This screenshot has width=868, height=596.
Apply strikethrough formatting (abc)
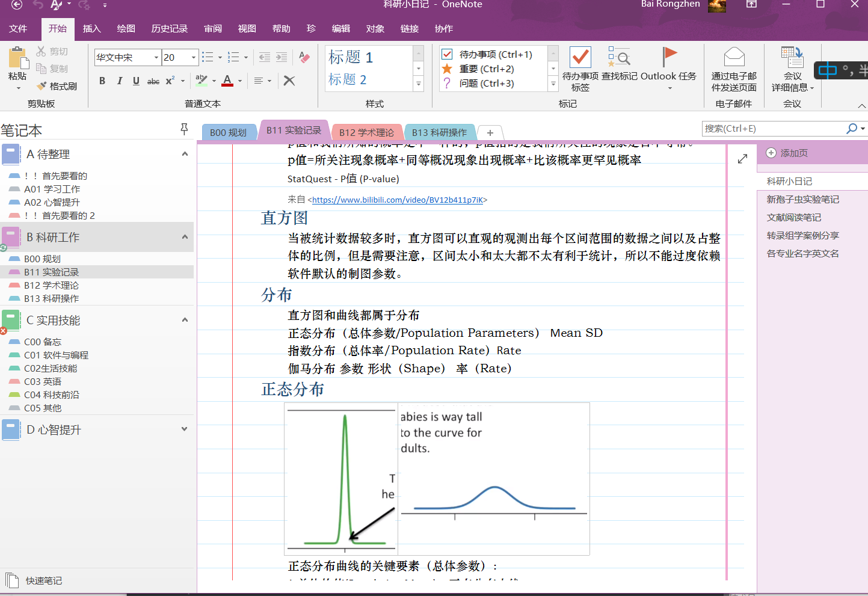pos(153,81)
